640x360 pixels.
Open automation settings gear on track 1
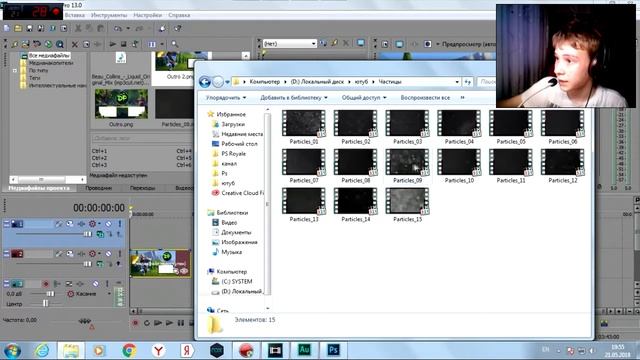pyautogui.click(x=93, y=224)
